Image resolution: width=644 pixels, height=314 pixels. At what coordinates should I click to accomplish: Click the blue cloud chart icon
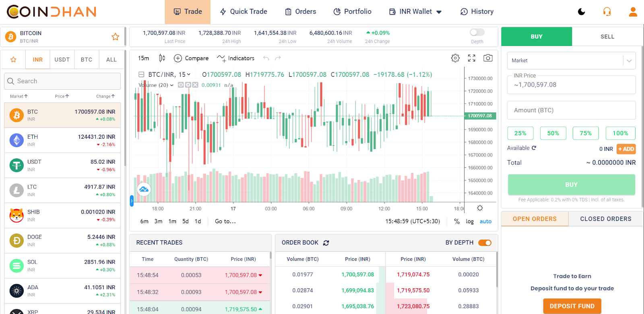click(144, 189)
